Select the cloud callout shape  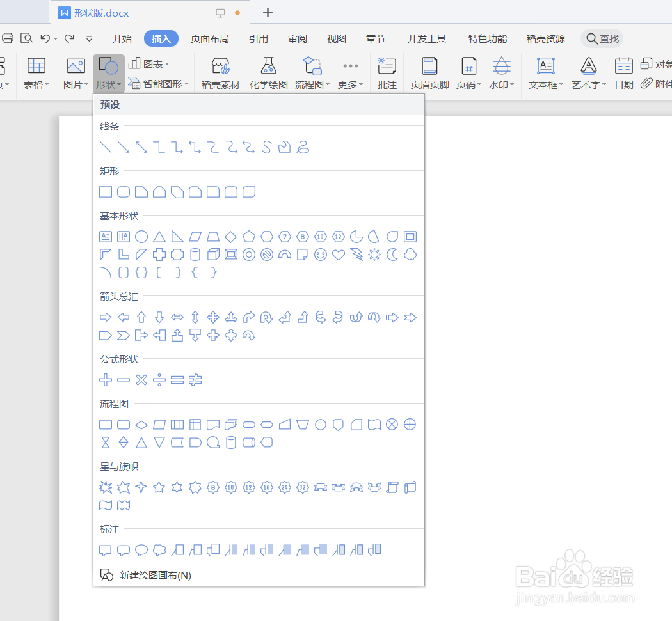coord(159,550)
